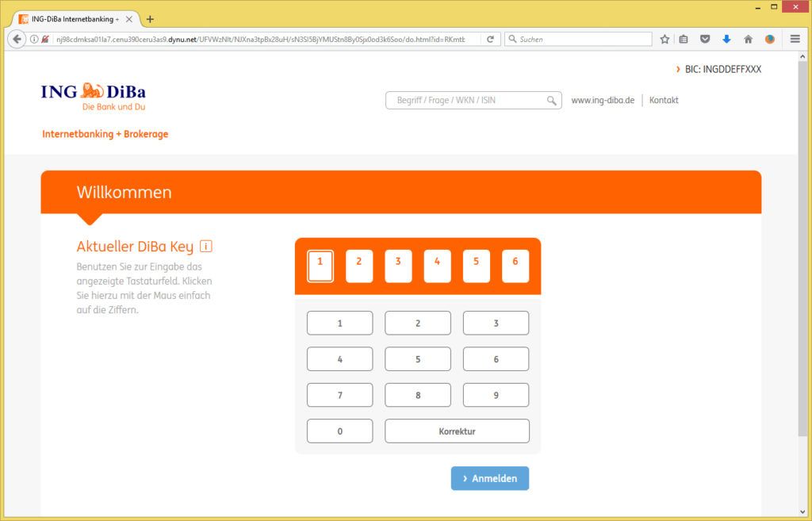Select DiBa Key position box 1
Screen dimensions: 812x521
[320, 266]
